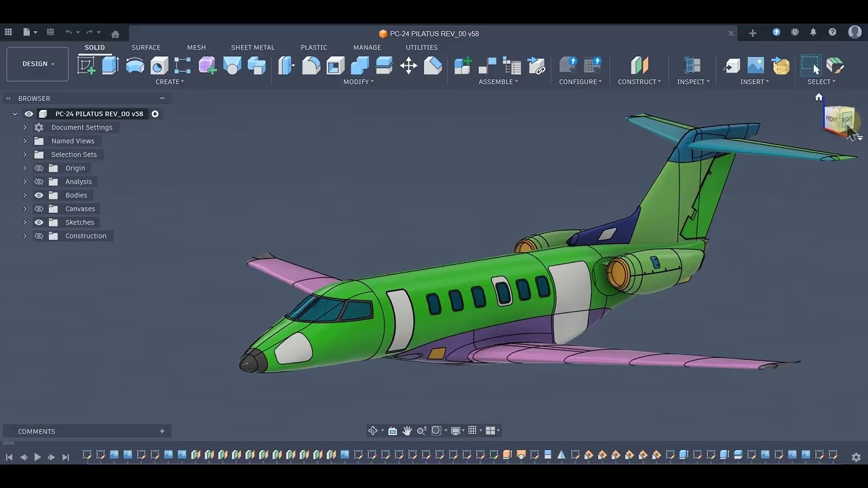Toggle visibility of Origin folder

point(39,168)
